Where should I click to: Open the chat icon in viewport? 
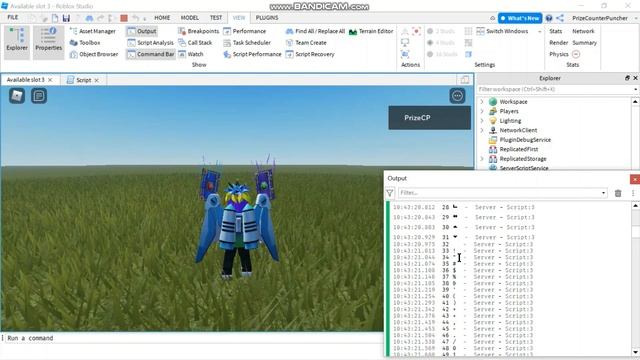click(x=39, y=96)
